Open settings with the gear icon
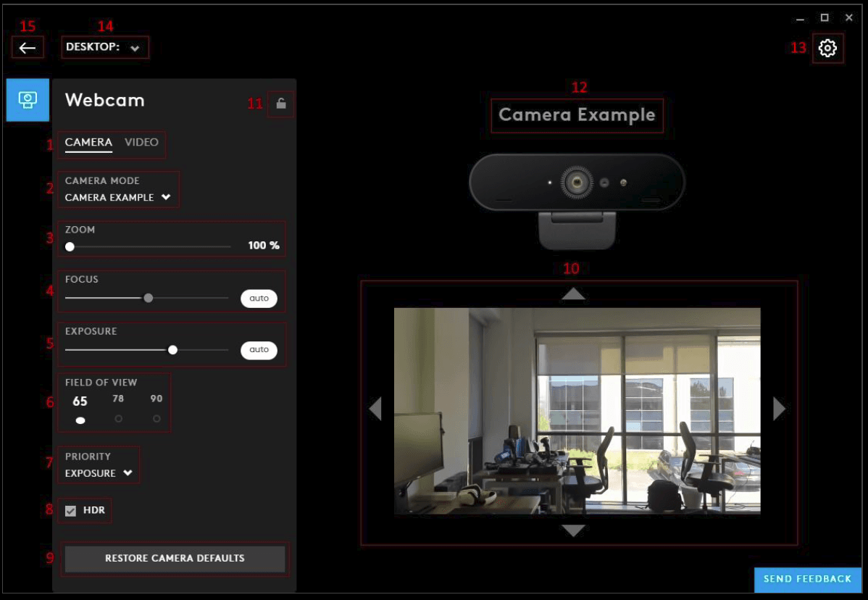868x600 pixels. click(x=827, y=48)
